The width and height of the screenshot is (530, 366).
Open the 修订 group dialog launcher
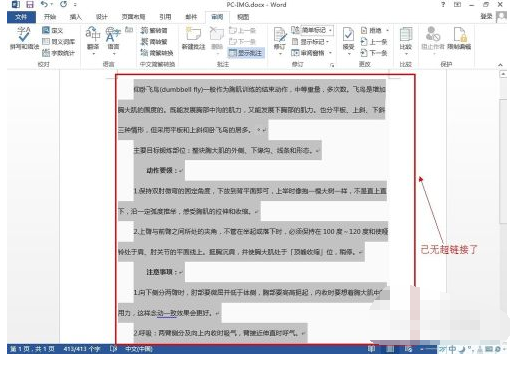(x=332, y=65)
